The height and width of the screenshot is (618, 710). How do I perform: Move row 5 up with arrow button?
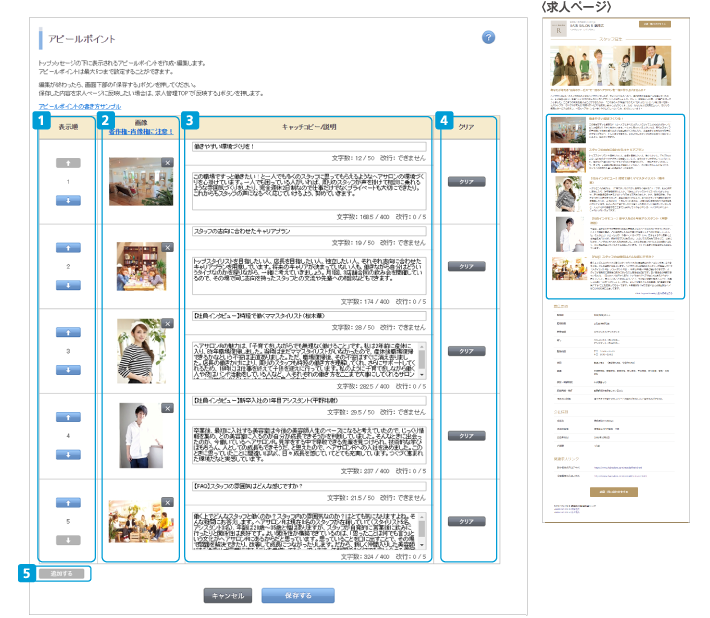67,501
